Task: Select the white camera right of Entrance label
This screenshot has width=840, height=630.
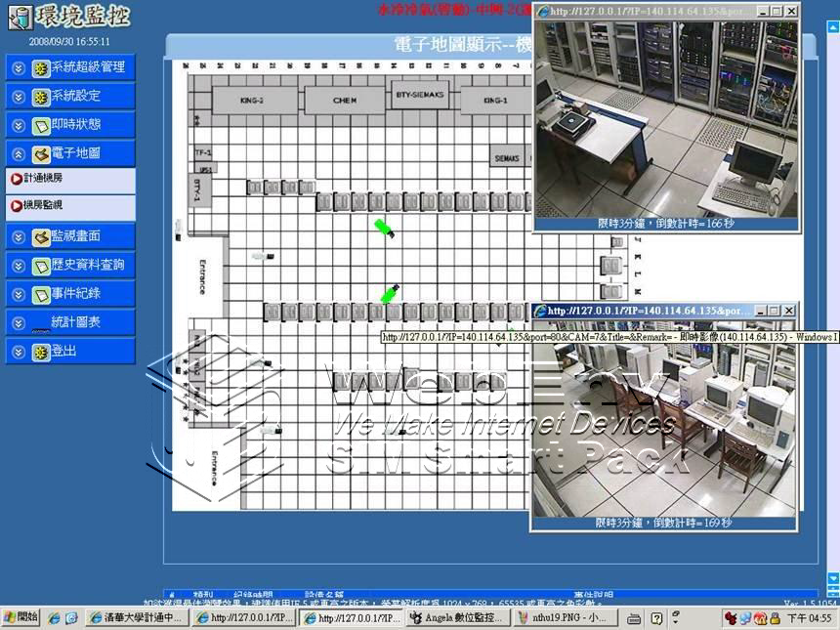Action: [263, 257]
